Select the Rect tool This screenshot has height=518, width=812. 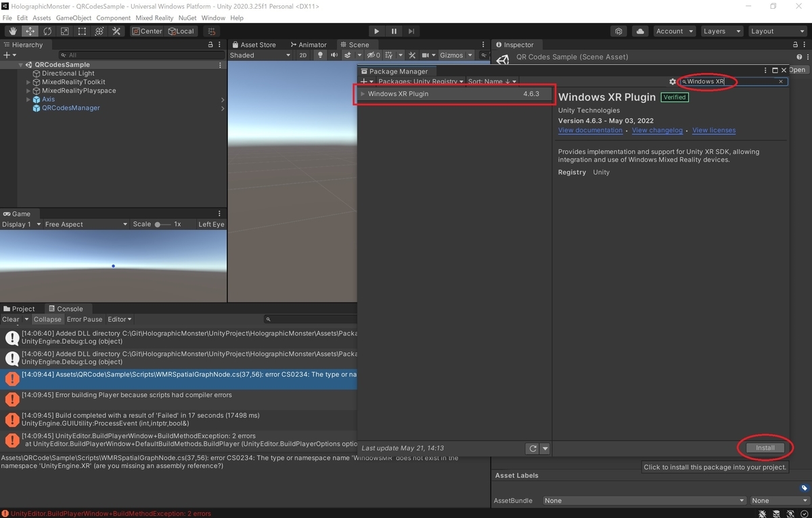click(82, 31)
